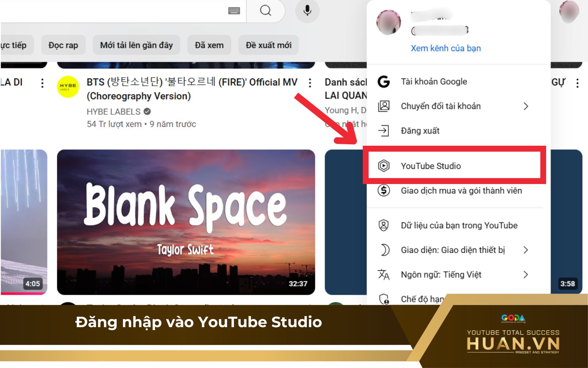
Task: Select the Đã xem filter chip
Action: [x=209, y=45]
